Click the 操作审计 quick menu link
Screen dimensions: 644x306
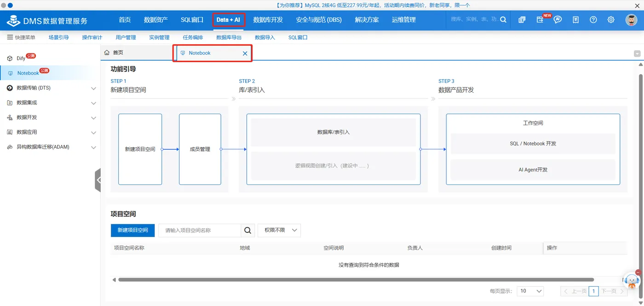[x=92, y=37]
